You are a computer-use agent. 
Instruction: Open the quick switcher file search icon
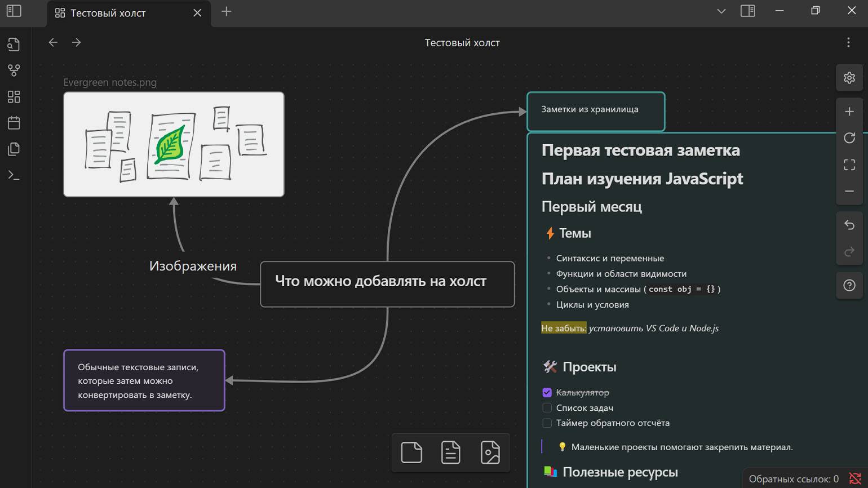[x=14, y=45]
